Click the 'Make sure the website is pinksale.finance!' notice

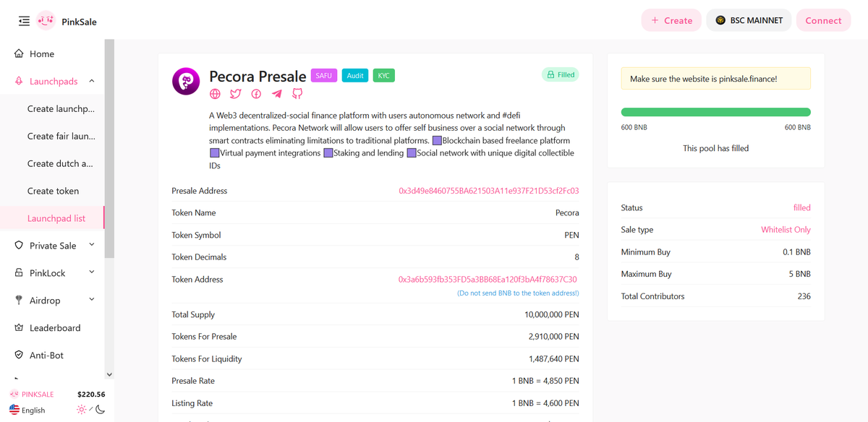716,79
